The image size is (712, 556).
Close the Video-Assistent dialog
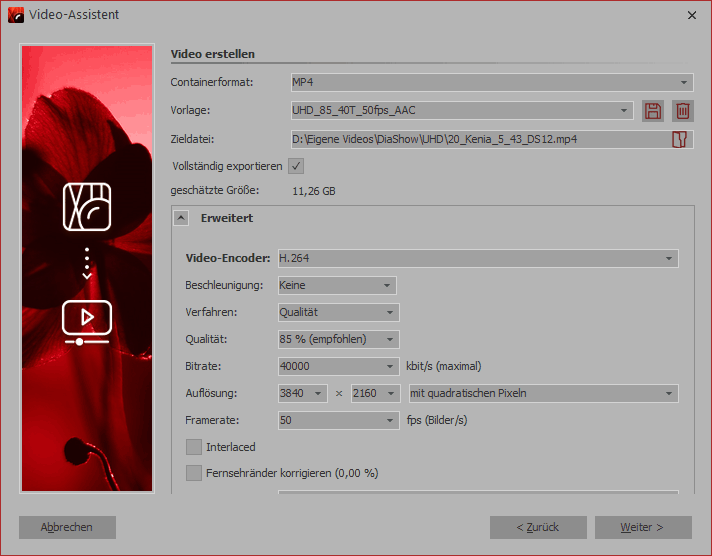click(692, 15)
